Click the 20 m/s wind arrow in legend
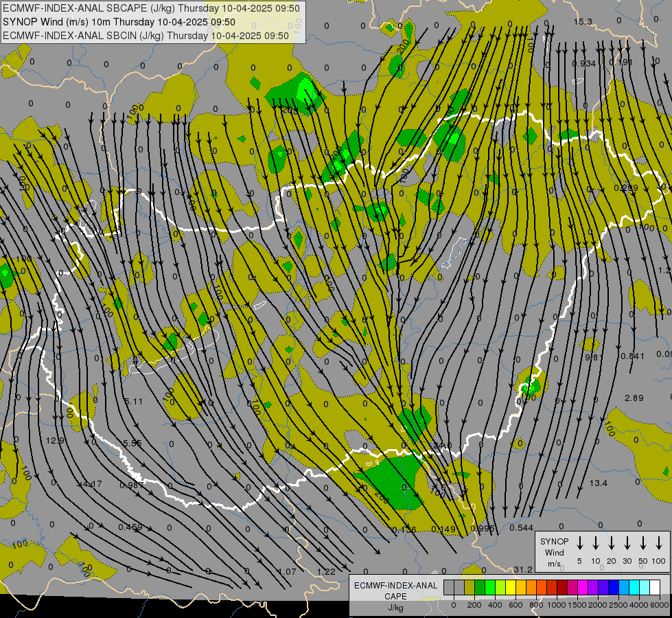Viewport: 672px width, 618px height. (x=611, y=543)
